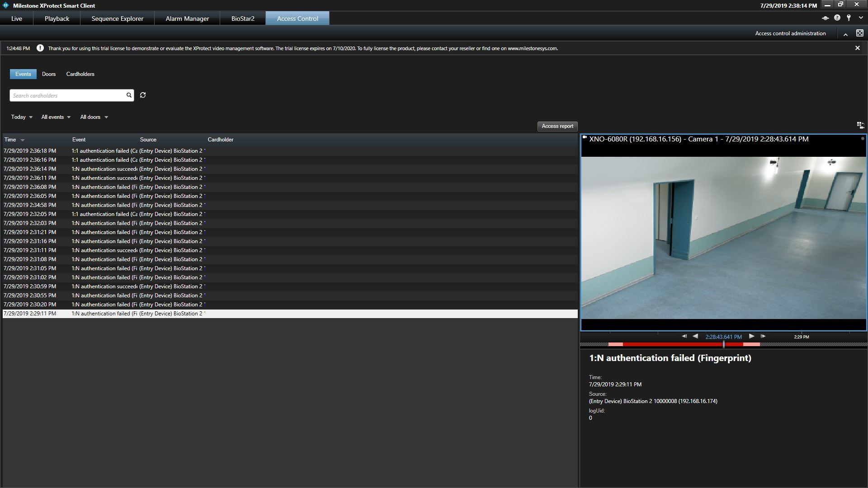Screen dimensions: 868x488
Task: Open the All events filter dropdown
Action: (56, 117)
